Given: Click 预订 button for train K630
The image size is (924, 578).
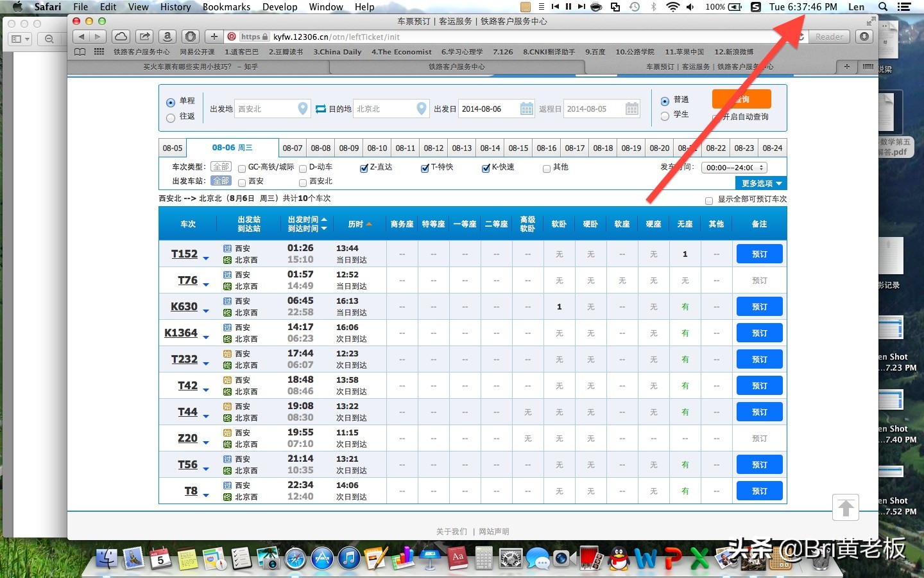Looking at the screenshot, I should point(759,307).
